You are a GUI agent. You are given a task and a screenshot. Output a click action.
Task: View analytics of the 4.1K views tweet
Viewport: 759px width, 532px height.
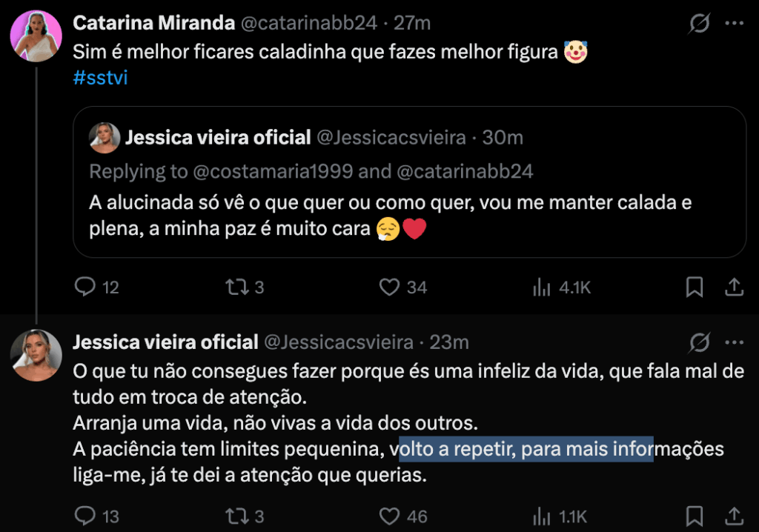[x=541, y=287]
